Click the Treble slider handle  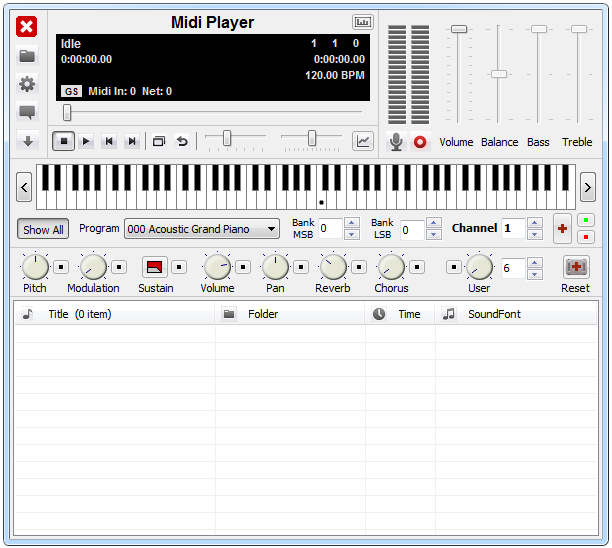pos(579,29)
